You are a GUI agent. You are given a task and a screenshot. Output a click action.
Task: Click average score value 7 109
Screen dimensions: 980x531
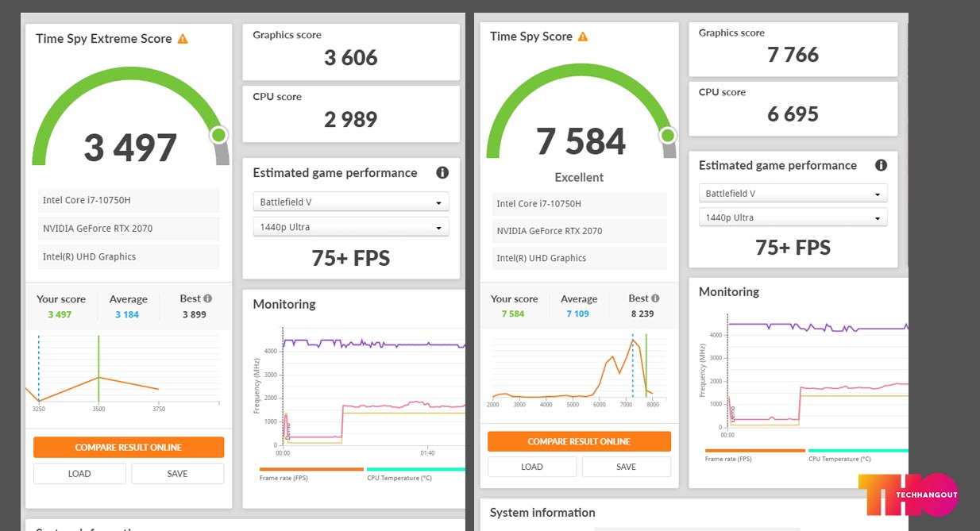point(578,314)
